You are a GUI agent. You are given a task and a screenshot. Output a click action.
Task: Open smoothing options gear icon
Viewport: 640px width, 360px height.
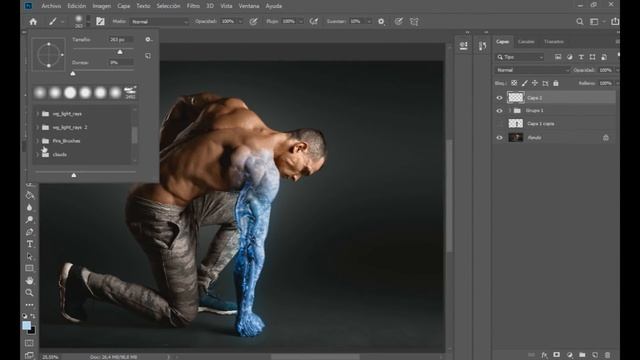(x=381, y=22)
